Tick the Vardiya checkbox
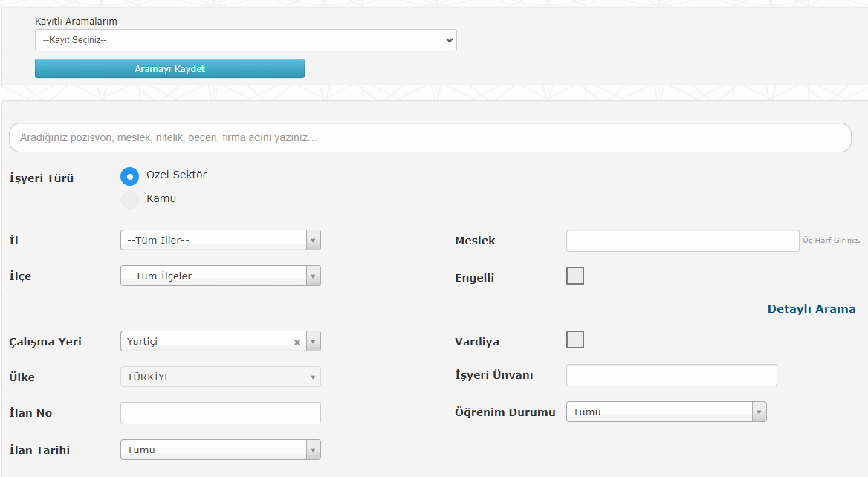The height and width of the screenshot is (477, 868). pyautogui.click(x=575, y=340)
